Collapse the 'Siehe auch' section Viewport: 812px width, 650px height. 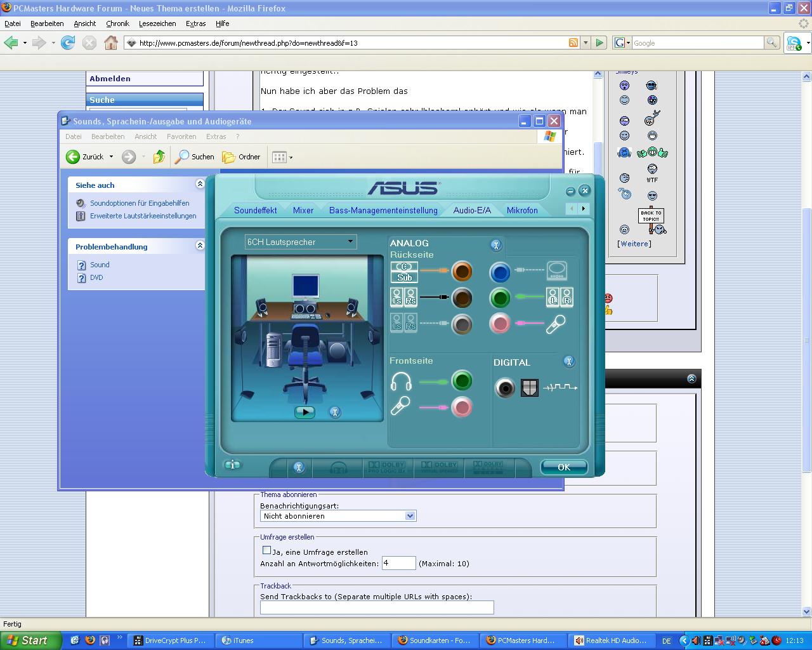[x=200, y=184]
